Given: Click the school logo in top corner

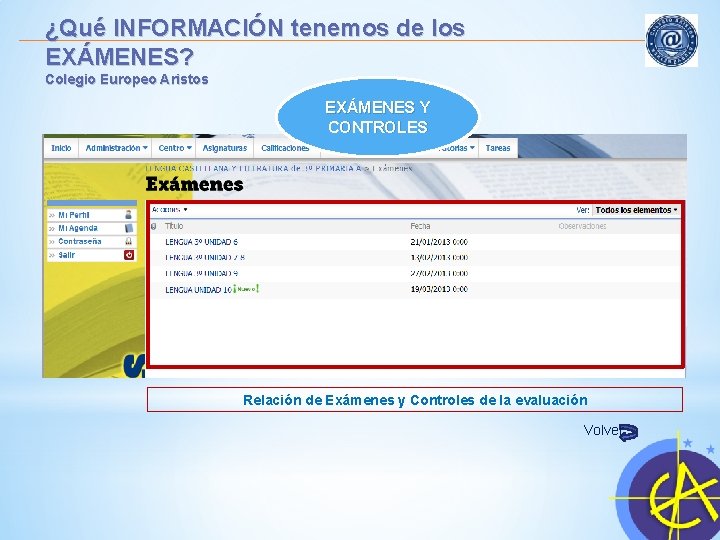Looking at the screenshot, I should pos(671,40).
